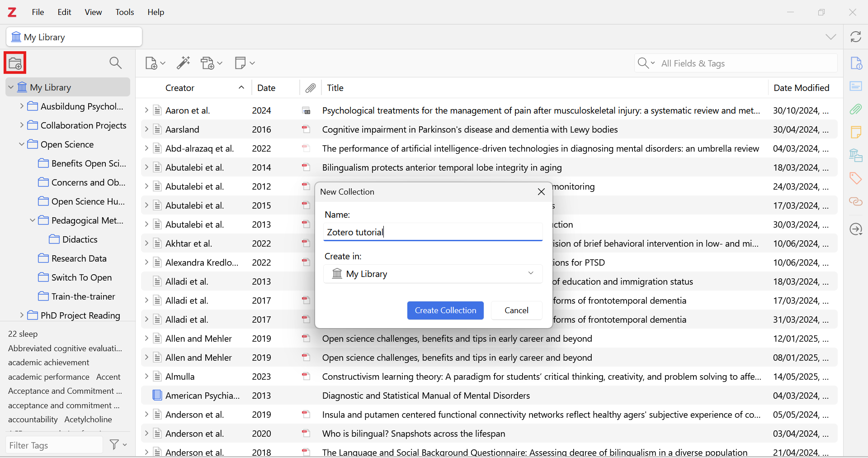Click the attachment column paperclip header
Image resolution: width=868 pixels, height=458 pixels.
311,88
